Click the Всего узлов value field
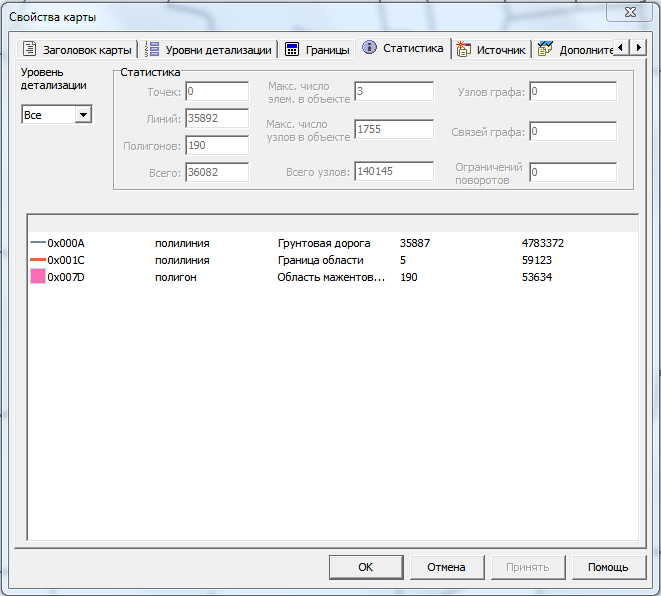The image size is (661, 596). pos(393,172)
